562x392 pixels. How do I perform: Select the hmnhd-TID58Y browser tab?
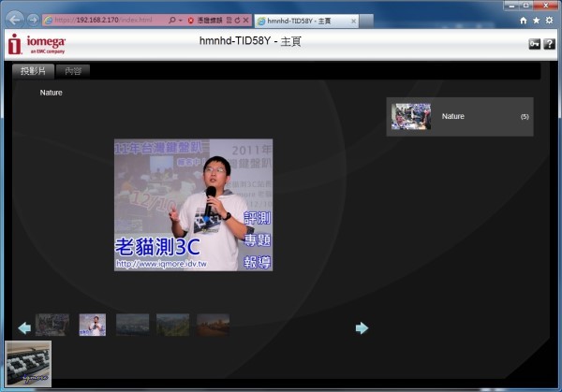[x=306, y=22]
